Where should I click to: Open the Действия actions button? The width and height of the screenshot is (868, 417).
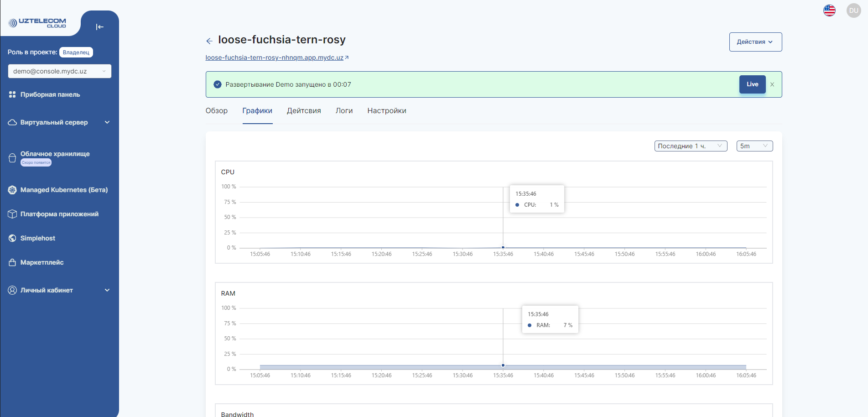tap(755, 42)
